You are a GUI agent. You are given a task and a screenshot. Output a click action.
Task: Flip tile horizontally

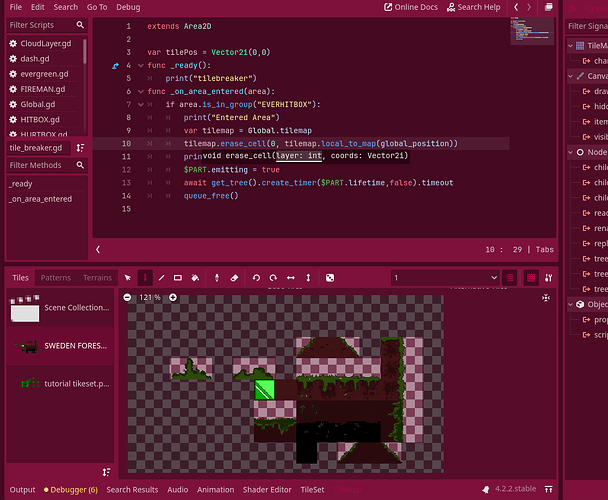pos(290,278)
